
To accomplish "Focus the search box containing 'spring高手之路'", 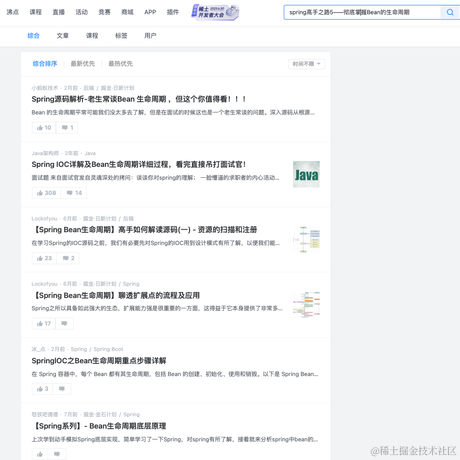I will (363, 12).
